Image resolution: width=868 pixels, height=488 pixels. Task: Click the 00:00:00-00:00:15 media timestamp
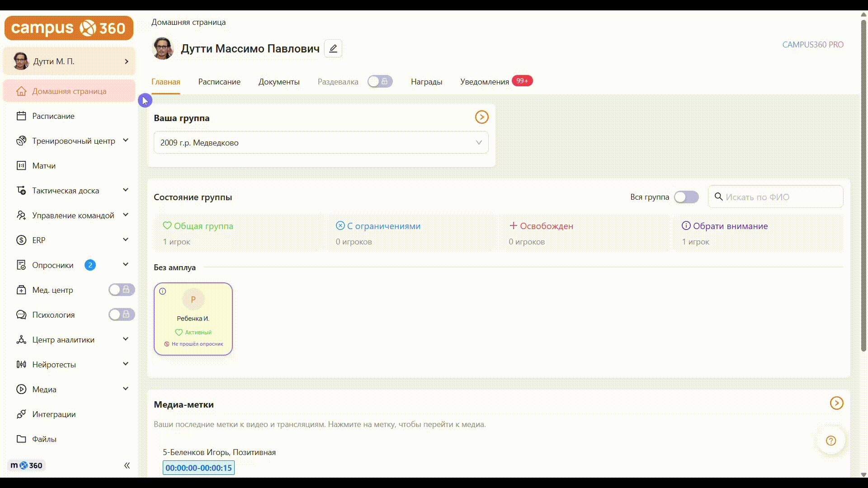[198, 468]
